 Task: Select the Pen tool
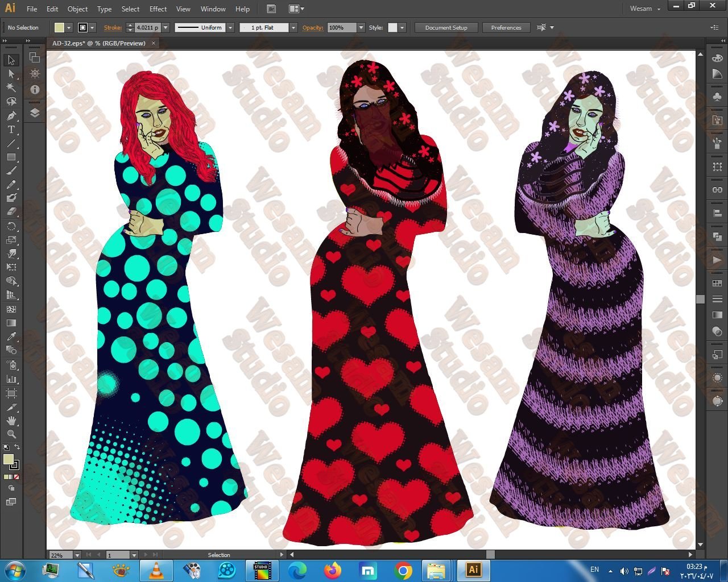[x=11, y=115]
